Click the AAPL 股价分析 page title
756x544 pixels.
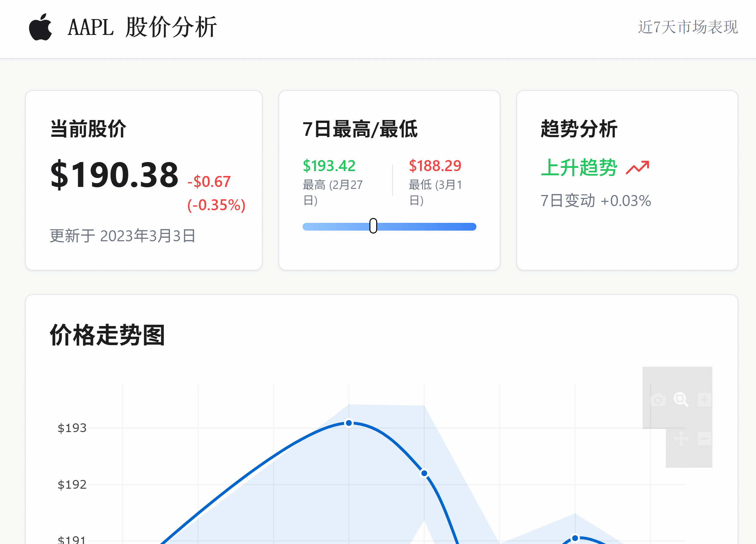[142, 27]
